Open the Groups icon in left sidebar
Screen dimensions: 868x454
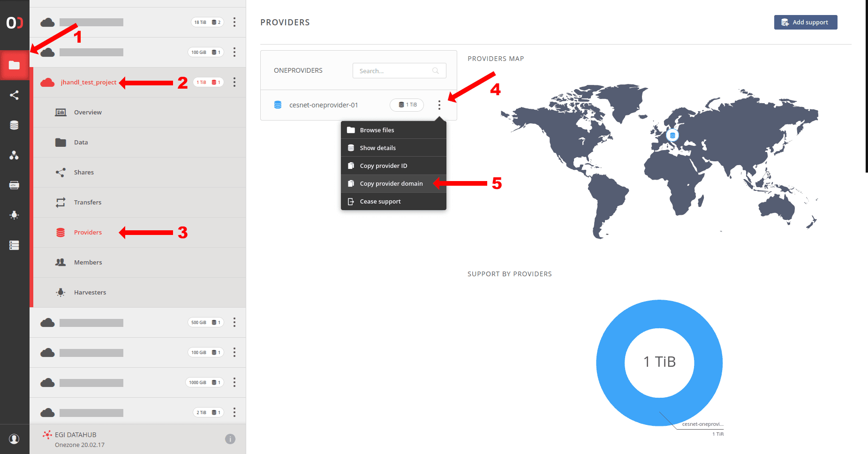point(14,155)
